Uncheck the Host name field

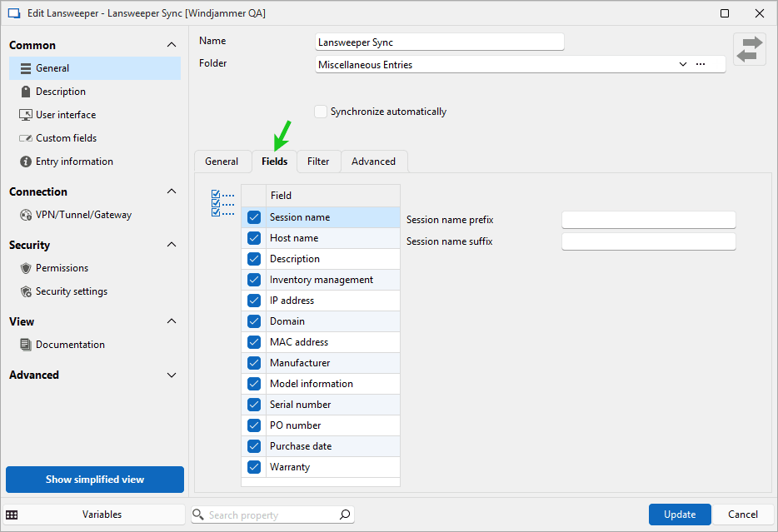click(254, 238)
